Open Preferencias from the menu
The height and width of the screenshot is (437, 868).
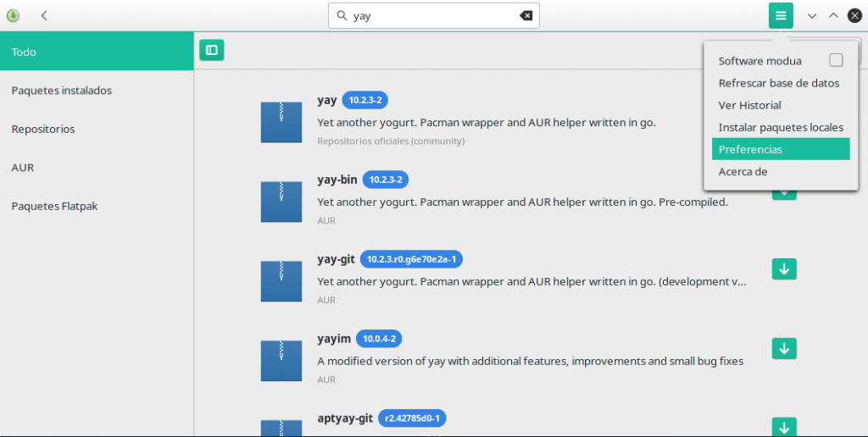[x=781, y=149]
